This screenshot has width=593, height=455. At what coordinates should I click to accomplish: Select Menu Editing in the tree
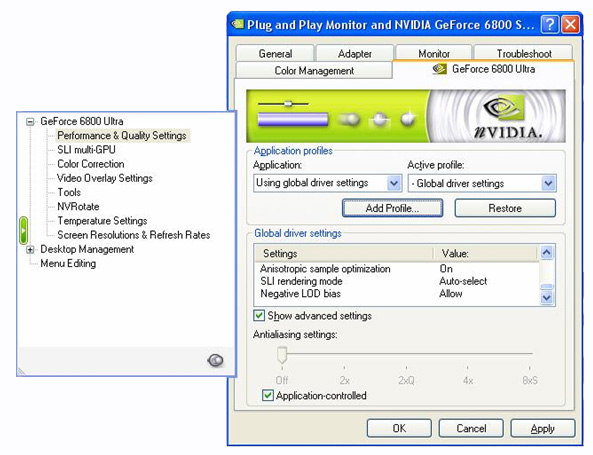68,264
